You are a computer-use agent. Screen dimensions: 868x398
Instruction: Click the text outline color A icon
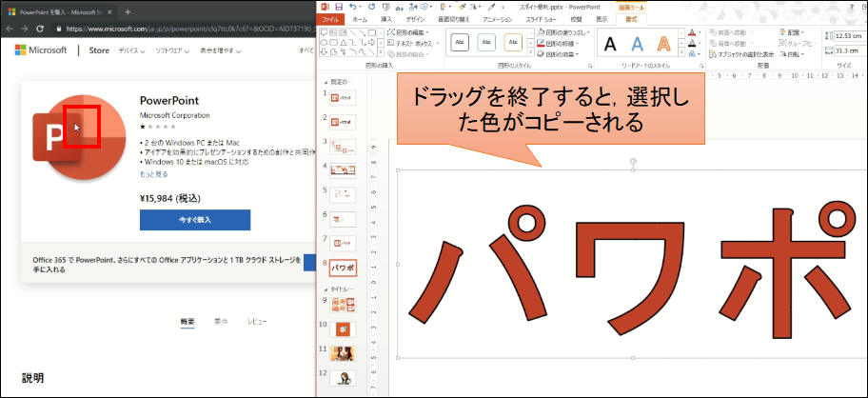point(692,43)
